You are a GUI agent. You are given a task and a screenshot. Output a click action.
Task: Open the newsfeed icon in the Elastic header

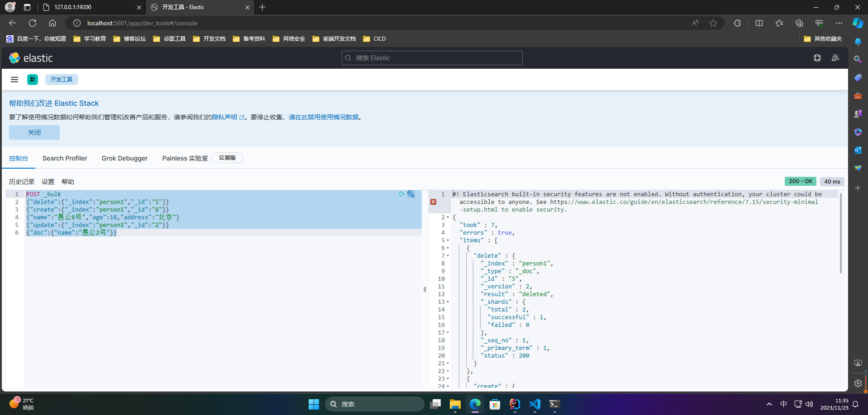pyautogui.click(x=835, y=58)
